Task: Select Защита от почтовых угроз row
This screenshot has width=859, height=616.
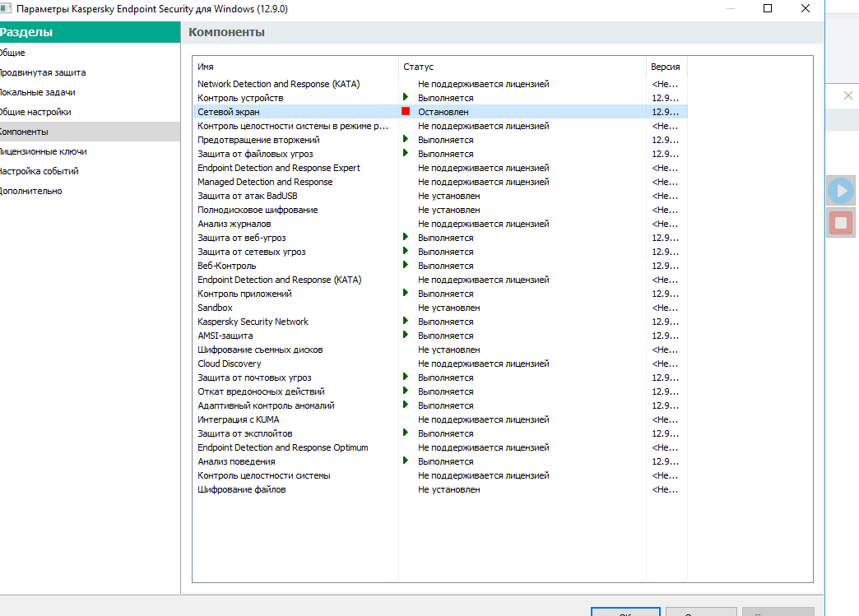Action: pyautogui.click(x=254, y=377)
